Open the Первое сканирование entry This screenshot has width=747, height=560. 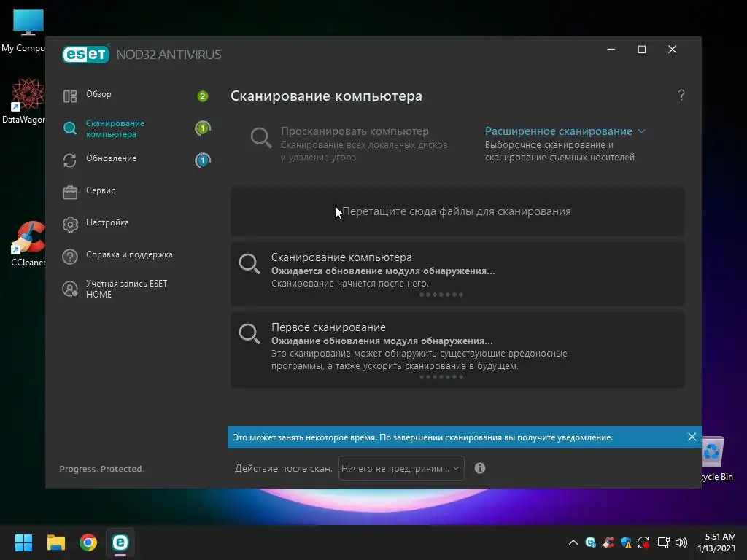457,350
